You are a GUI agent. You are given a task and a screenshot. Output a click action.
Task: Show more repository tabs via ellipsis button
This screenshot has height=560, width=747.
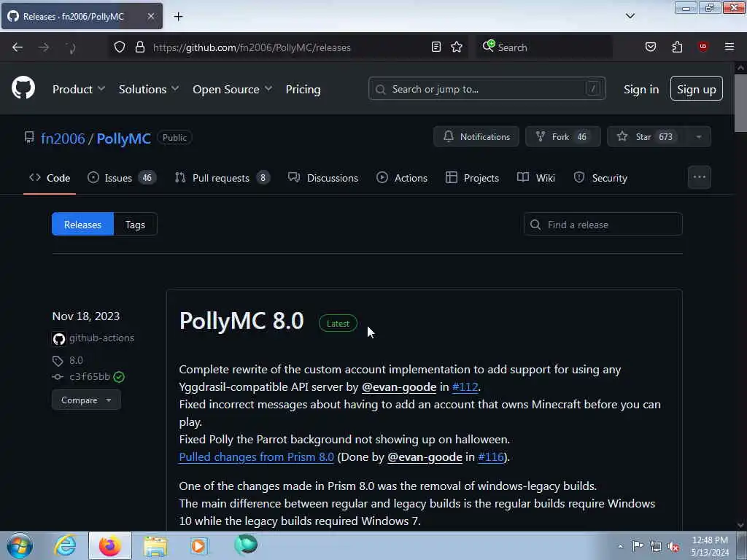point(700,177)
